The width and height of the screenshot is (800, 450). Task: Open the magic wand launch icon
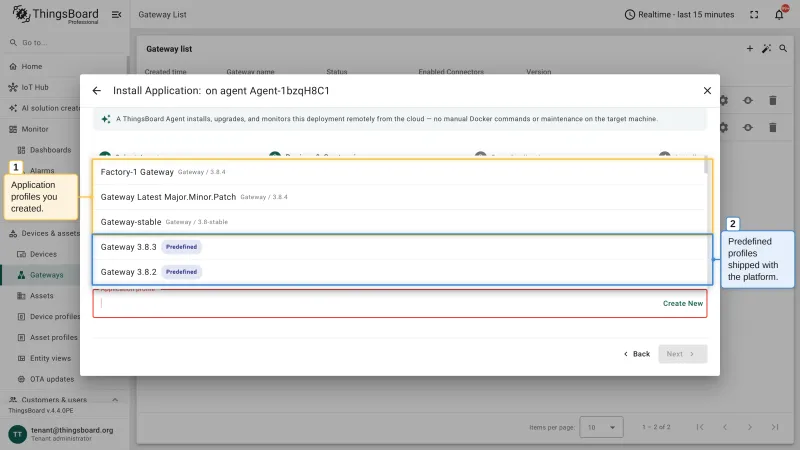click(766, 48)
